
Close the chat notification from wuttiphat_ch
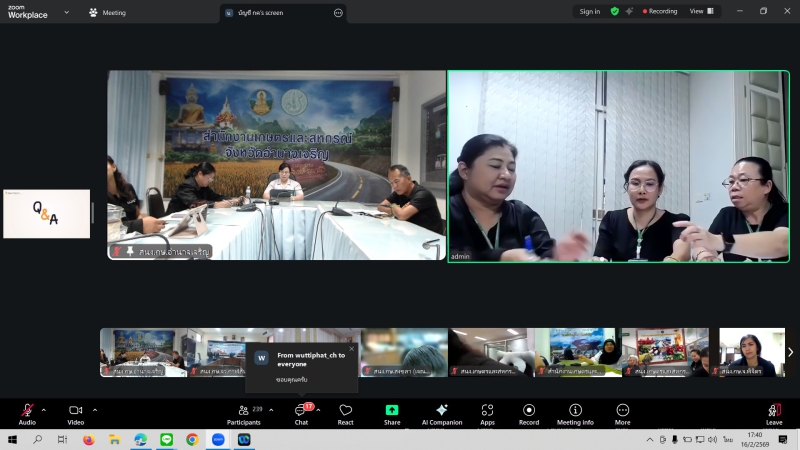point(351,349)
